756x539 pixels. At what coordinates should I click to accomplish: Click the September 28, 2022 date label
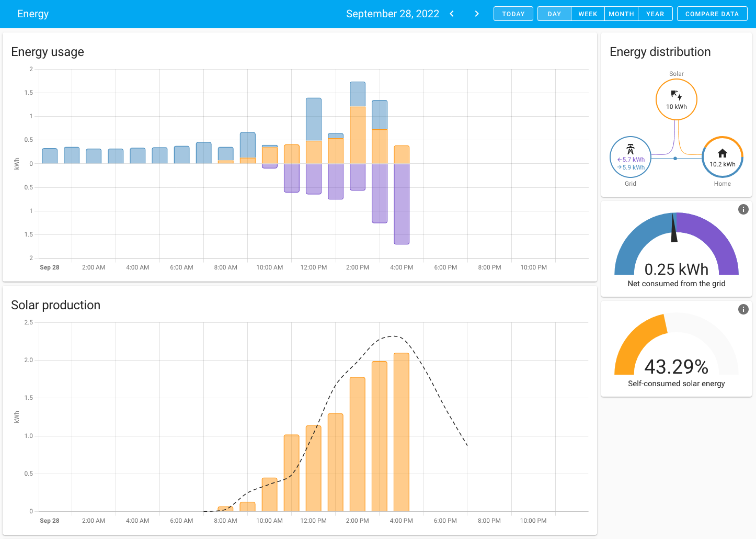(x=392, y=14)
